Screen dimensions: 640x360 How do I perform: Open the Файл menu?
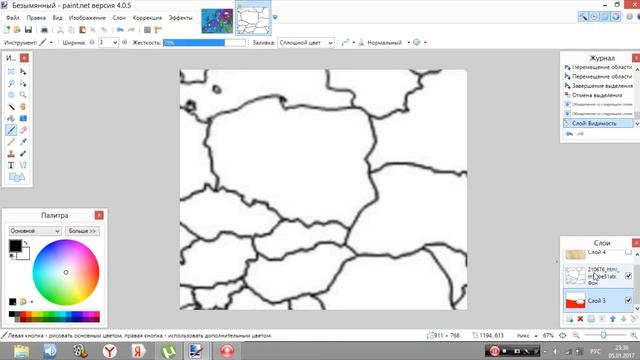tap(13, 18)
